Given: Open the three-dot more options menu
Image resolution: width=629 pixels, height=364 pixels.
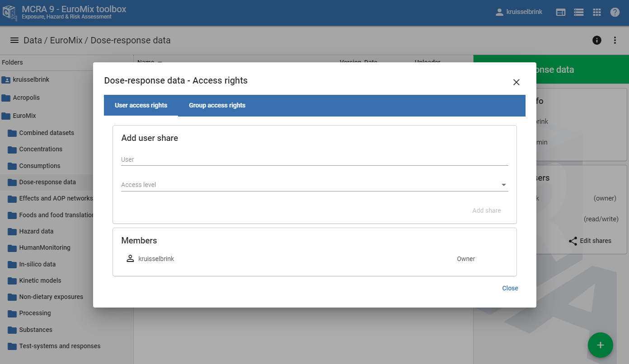Looking at the screenshot, I should [615, 40].
